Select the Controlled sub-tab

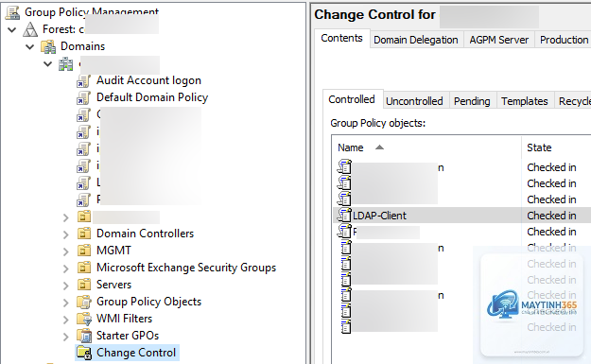coord(352,99)
